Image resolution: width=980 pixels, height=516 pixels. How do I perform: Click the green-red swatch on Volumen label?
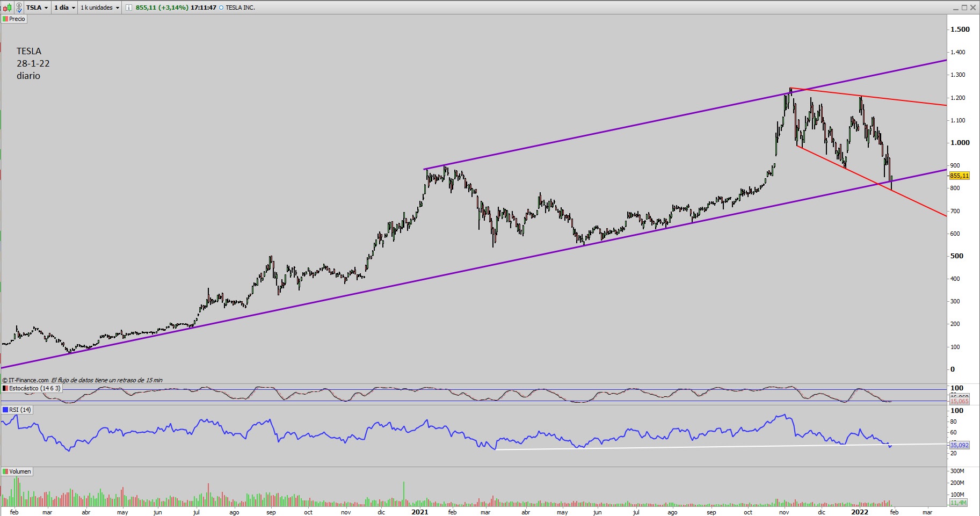(x=5, y=471)
